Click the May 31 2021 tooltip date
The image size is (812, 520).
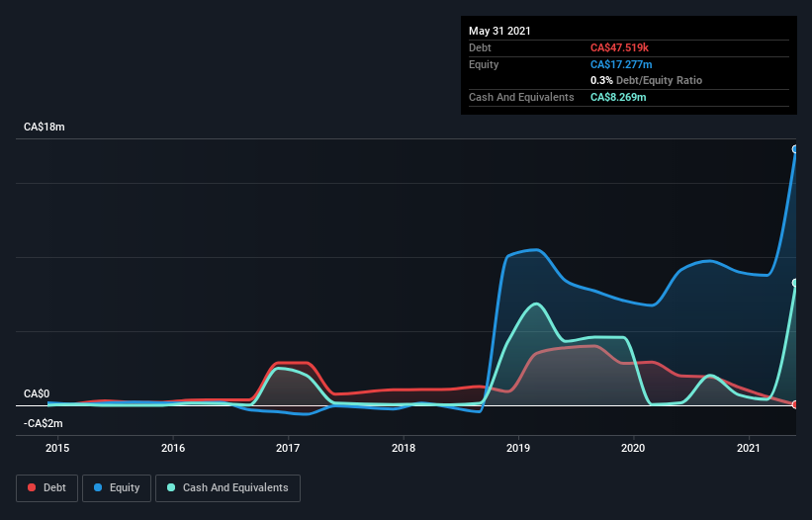tap(499, 31)
